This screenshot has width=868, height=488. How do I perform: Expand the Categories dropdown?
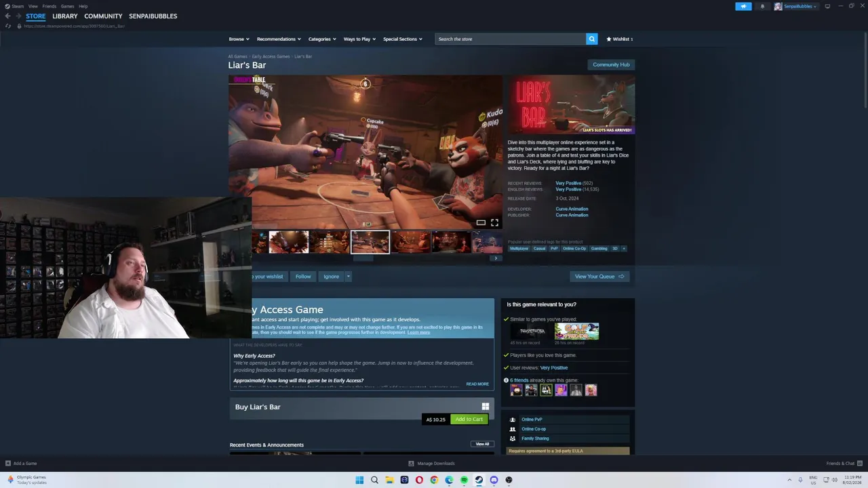pos(322,39)
